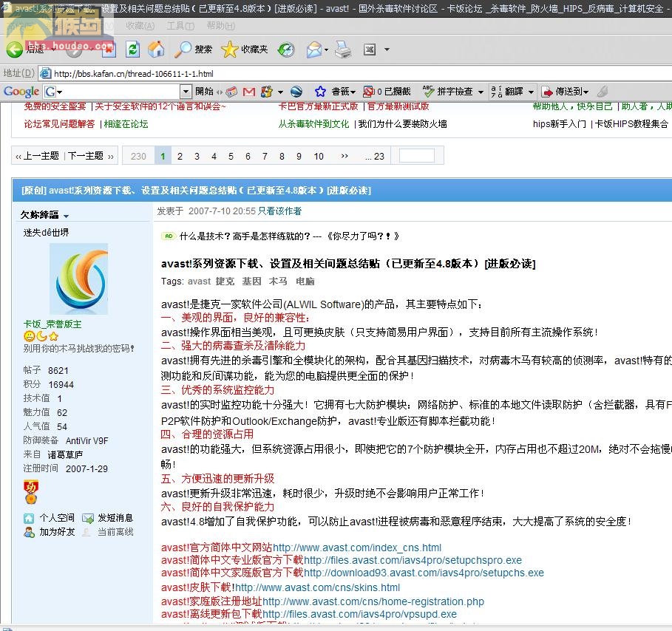Click the messenger X icon in toolbar

[x=370, y=50]
